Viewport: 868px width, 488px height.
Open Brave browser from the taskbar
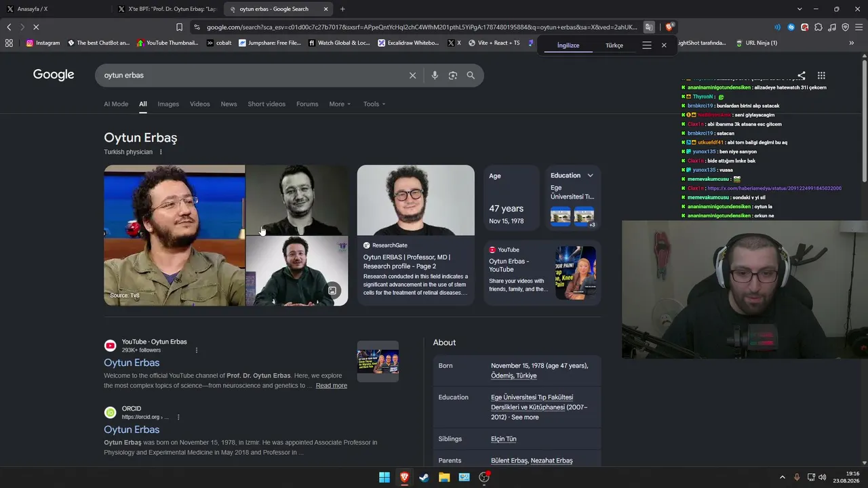point(404,477)
